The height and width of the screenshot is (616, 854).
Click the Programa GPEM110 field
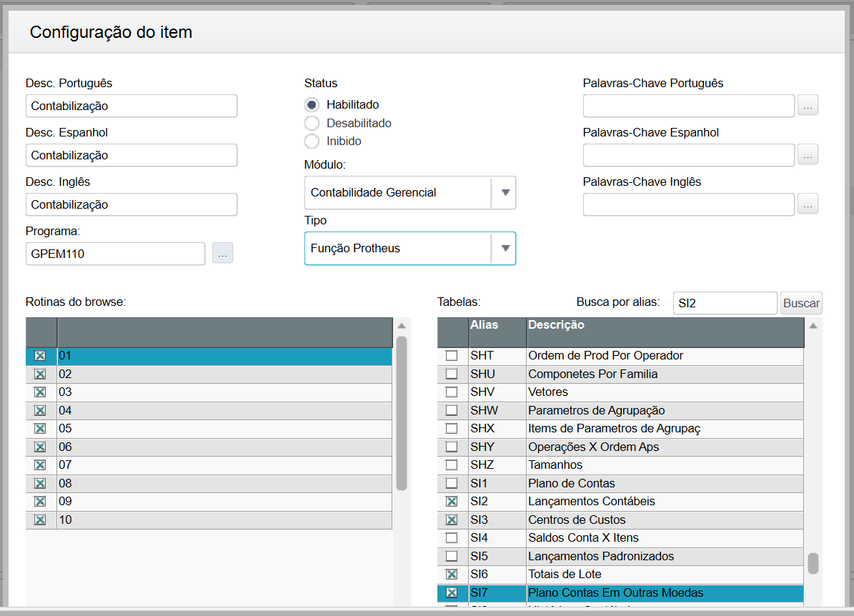click(x=116, y=254)
